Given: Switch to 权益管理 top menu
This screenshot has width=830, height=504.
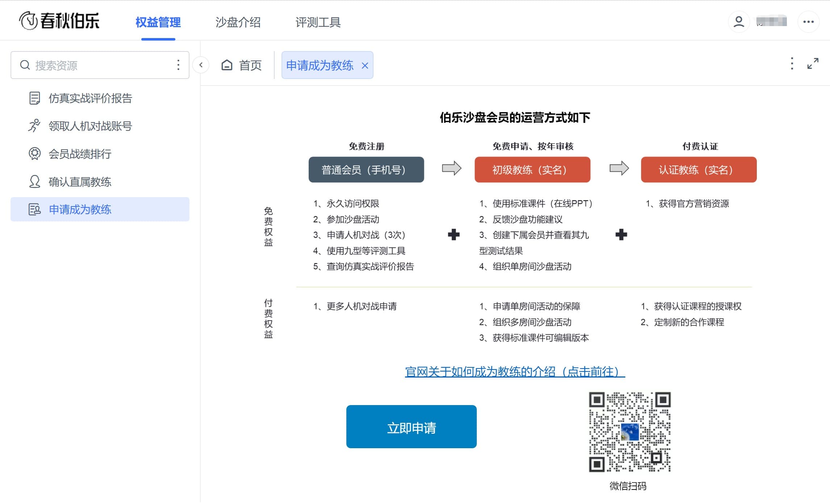Looking at the screenshot, I should coord(158,22).
